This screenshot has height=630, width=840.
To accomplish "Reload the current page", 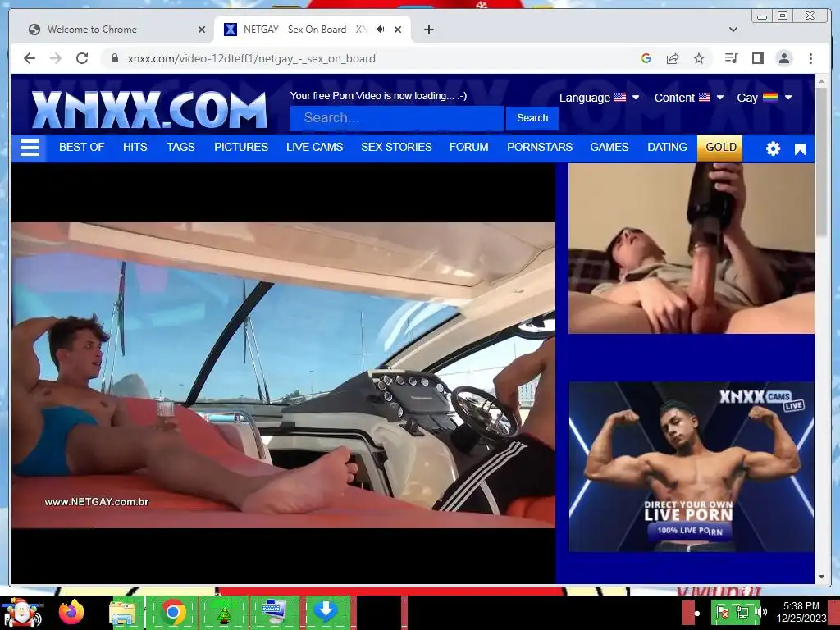I will click(x=82, y=58).
